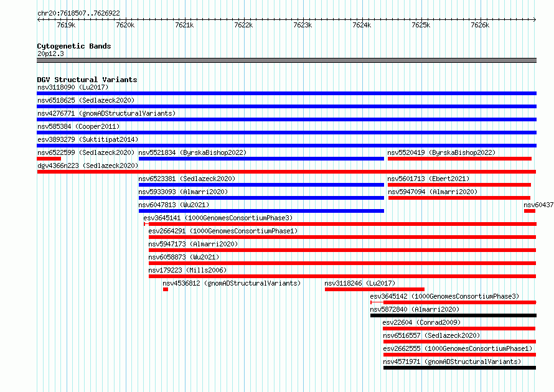Click the left arrow end of ruler

(39, 19)
